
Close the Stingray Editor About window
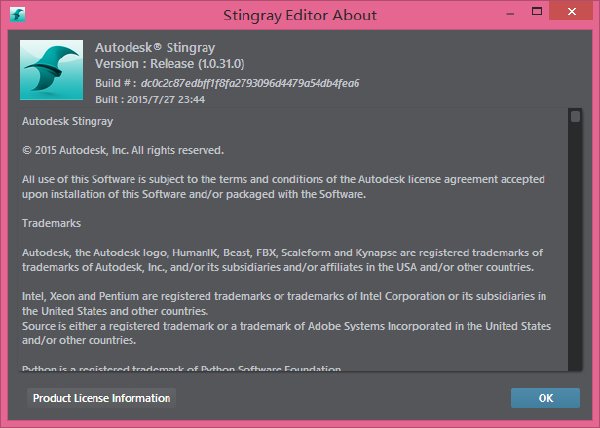pos(572,11)
